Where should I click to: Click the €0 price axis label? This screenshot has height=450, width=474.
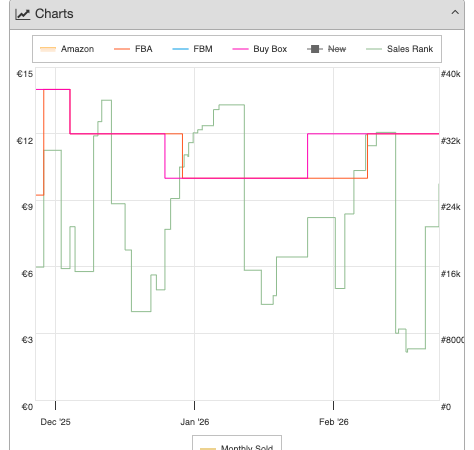27,407
